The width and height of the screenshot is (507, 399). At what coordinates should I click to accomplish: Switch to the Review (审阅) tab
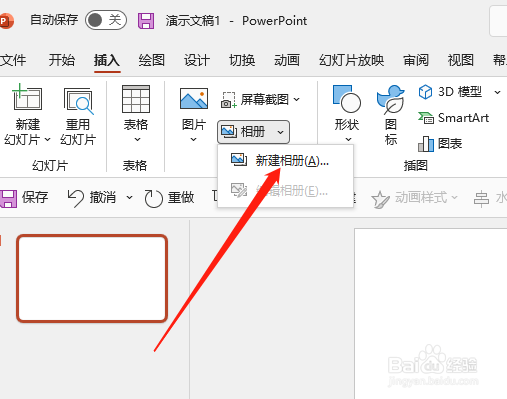pyautogui.click(x=416, y=60)
